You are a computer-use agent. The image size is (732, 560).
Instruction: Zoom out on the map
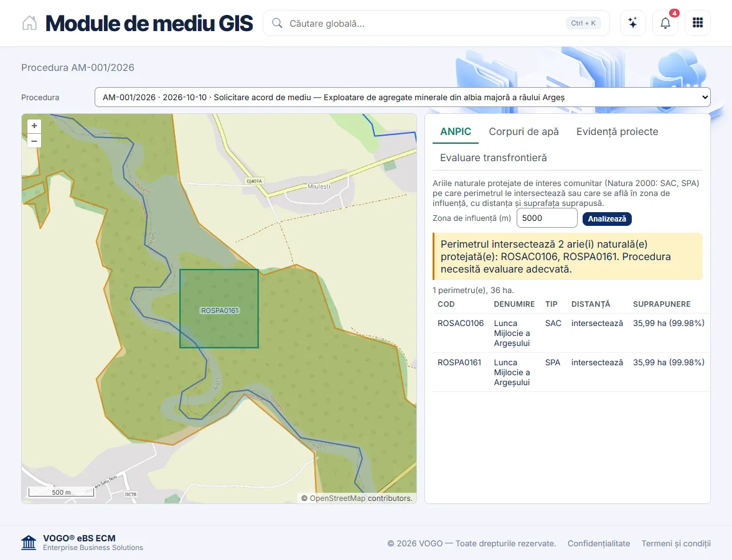click(x=34, y=141)
